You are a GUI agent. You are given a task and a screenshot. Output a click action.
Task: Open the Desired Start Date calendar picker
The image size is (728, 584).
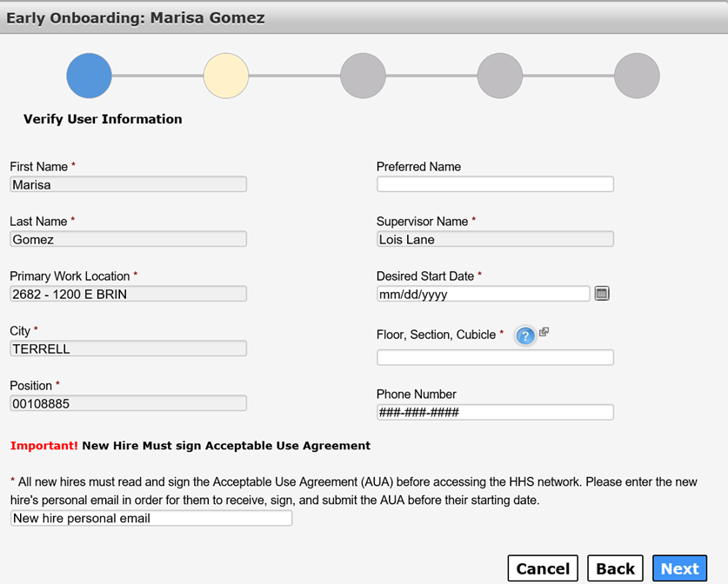pos(602,294)
